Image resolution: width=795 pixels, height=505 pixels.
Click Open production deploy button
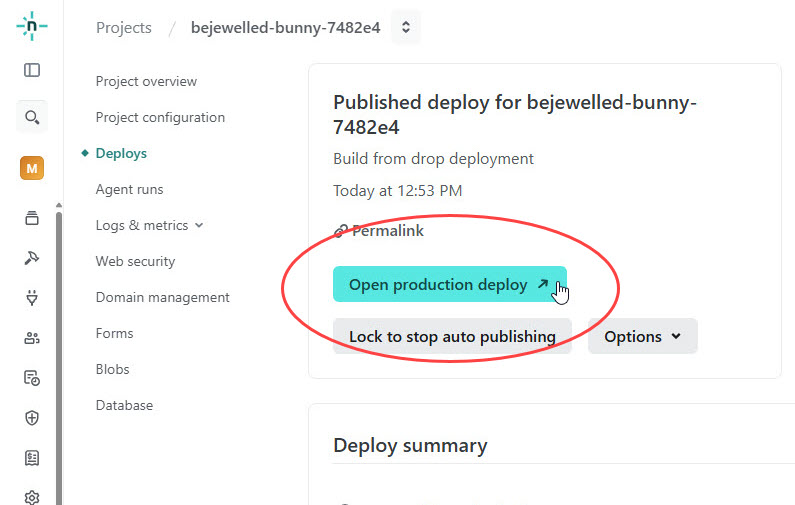tap(450, 284)
